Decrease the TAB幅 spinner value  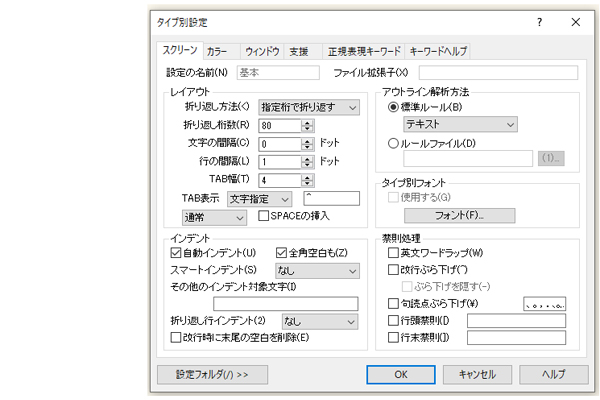pyautogui.click(x=306, y=183)
